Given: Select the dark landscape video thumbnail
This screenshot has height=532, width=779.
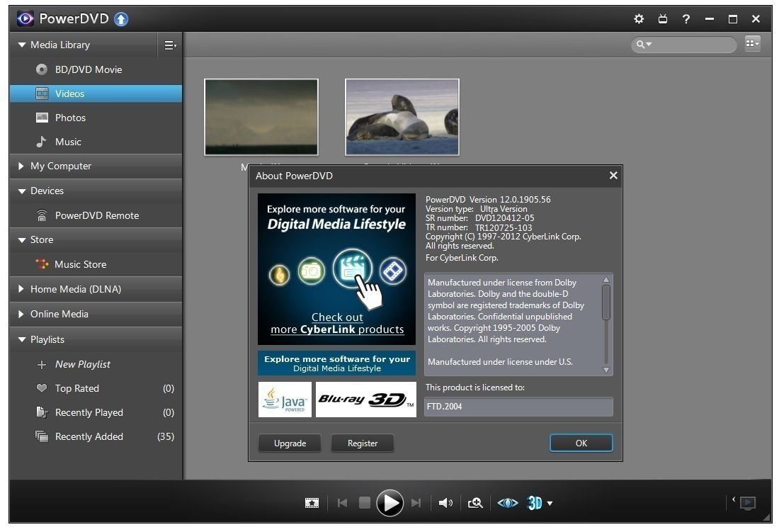Looking at the screenshot, I should (261, 117).
